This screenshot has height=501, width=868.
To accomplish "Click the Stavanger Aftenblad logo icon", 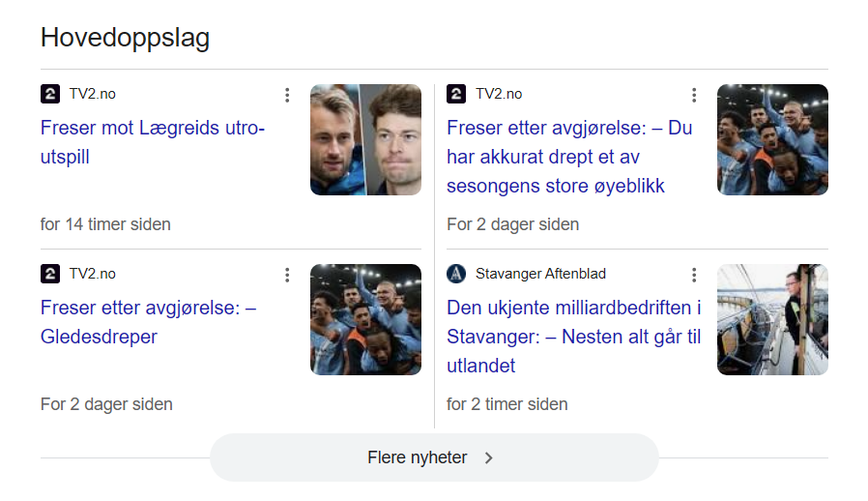I will click(x=456, y=274).
